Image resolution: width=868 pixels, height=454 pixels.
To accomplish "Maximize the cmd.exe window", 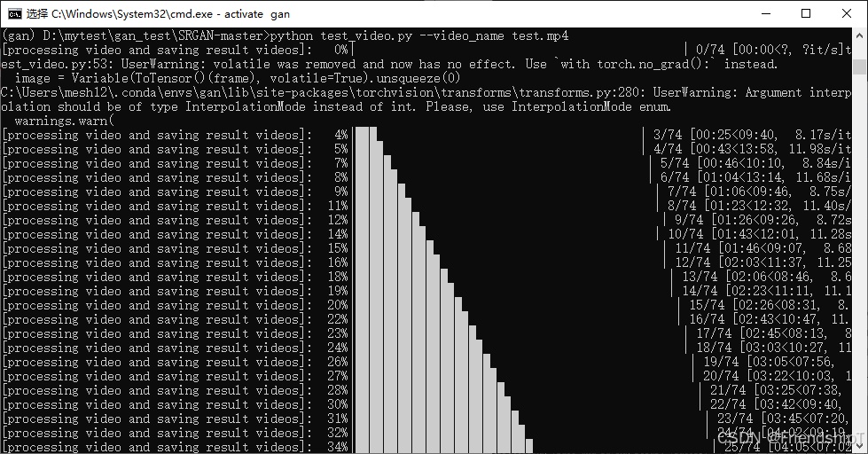I will coord(806,14).
